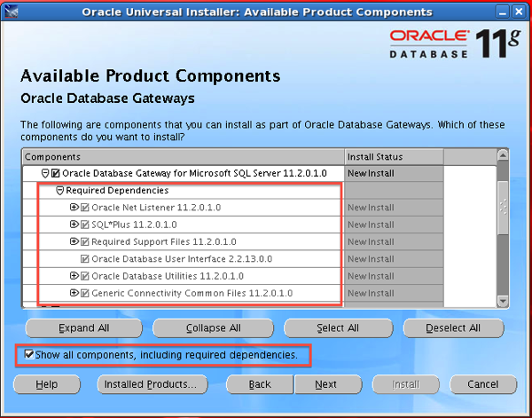Screen dimensions: 532x418
Task: Click the Components column header
Action: click(x=184, y=157)
